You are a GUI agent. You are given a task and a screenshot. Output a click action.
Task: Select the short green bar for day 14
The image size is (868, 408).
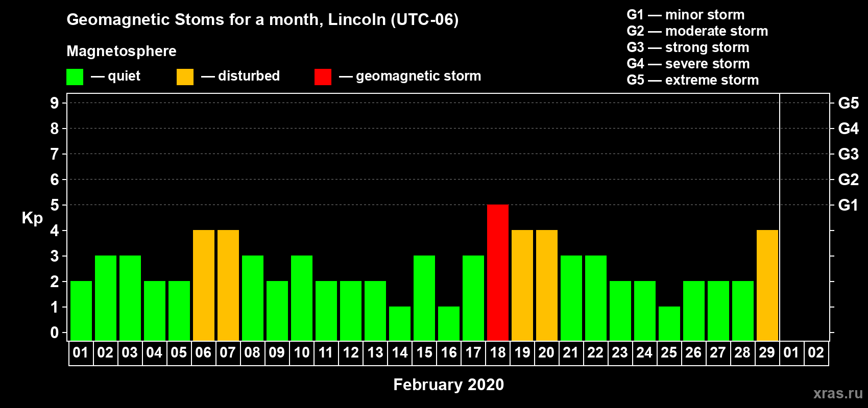coord(400,323)
